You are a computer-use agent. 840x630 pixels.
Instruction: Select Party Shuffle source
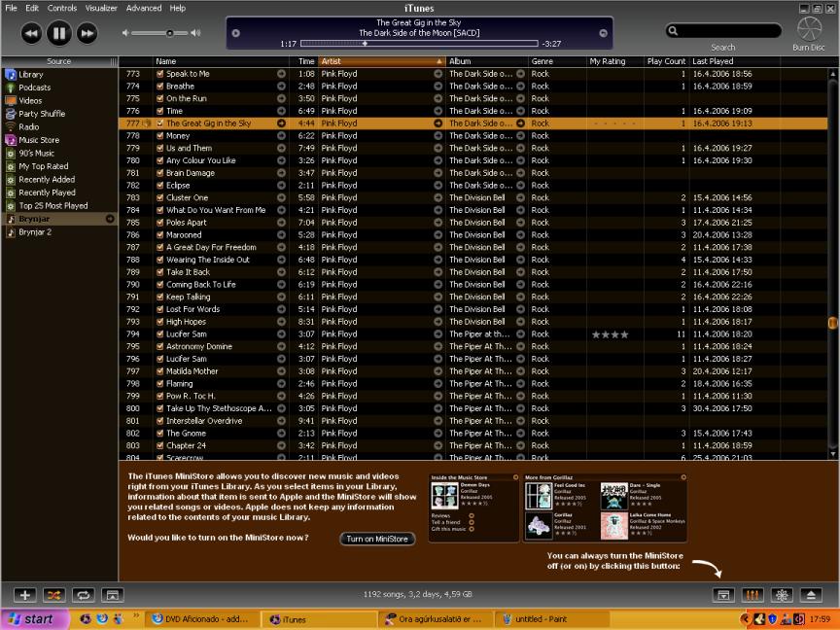click(42, 114)
